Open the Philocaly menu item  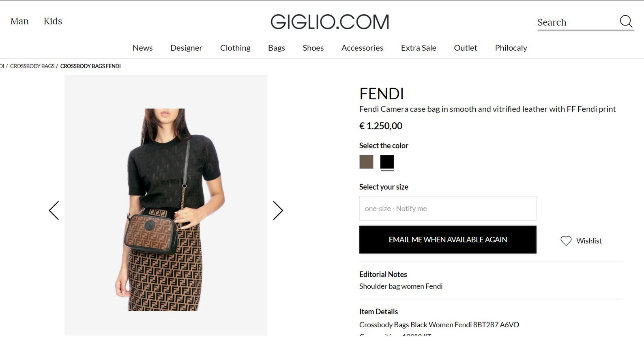coord(511,48)
